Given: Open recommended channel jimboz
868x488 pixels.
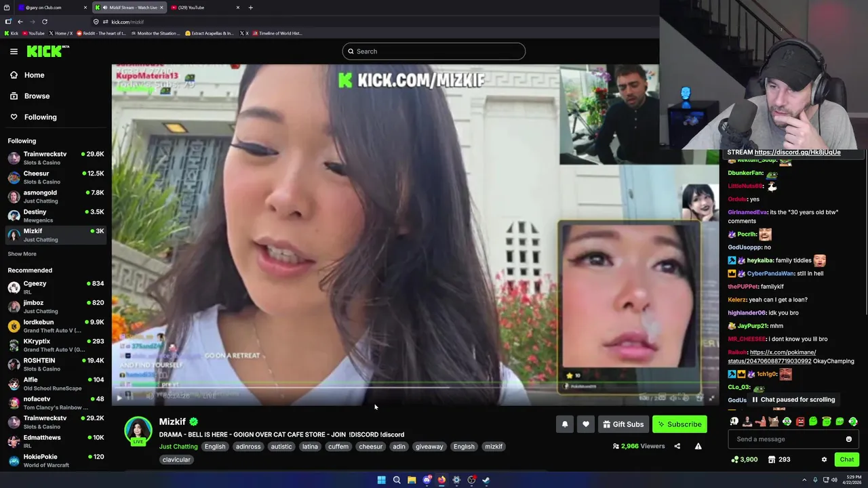Looking at the screenshot, I should coord(56,306).
